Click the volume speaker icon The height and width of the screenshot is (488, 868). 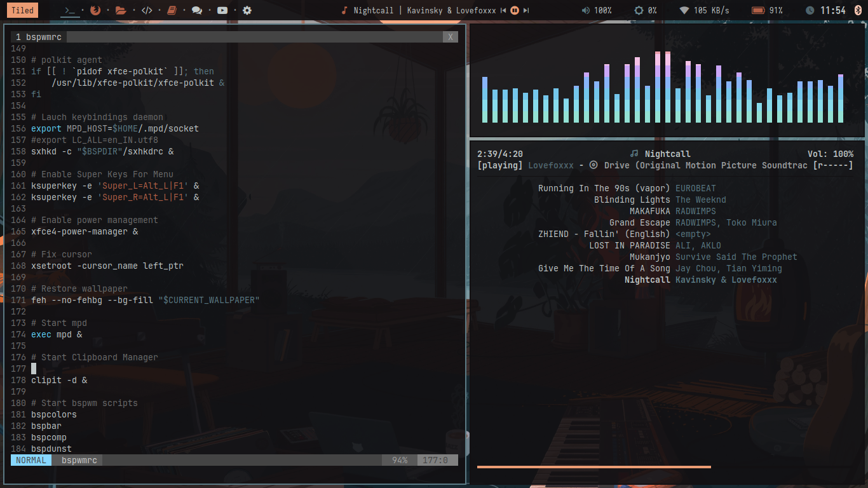coord(585,10)
